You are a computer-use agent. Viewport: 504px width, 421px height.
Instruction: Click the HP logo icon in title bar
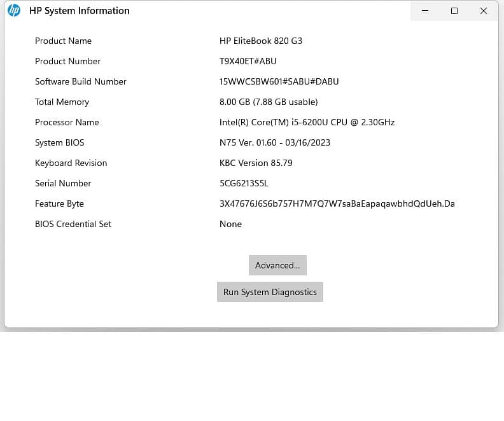coord(14,11)
